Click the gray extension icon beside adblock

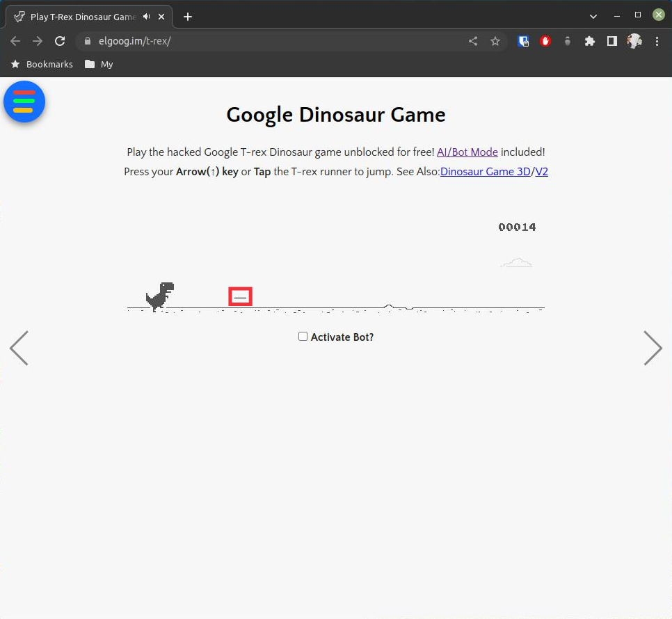[568, 41]
